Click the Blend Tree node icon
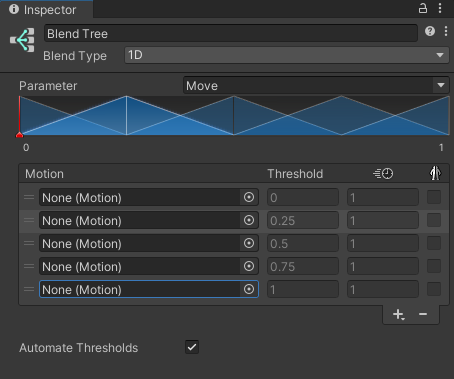This screenshot has height=379, width=454. (x=22, y=40)
